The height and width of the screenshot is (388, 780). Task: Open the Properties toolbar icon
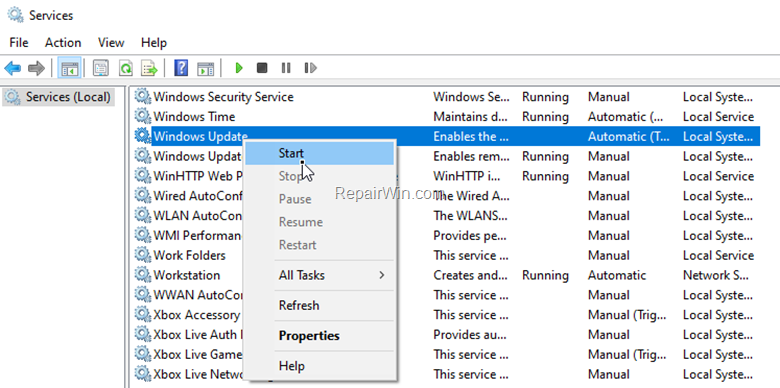coord(101,68)
